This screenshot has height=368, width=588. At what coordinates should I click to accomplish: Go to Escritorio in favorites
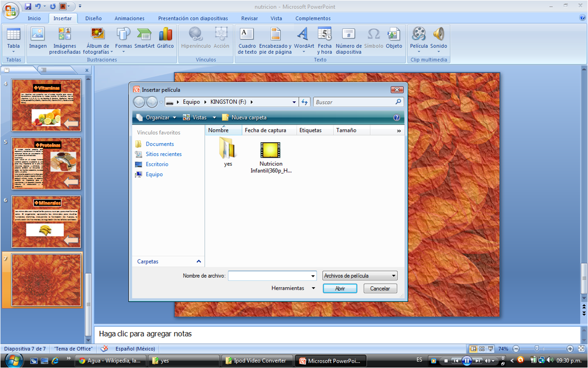(157, 164)
